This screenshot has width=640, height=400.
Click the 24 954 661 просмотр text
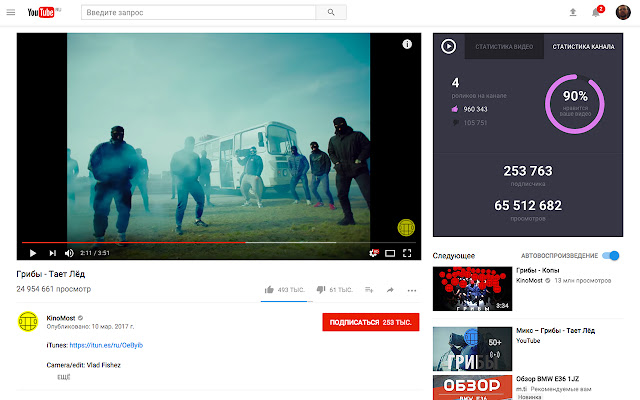(x=53, y=289)
